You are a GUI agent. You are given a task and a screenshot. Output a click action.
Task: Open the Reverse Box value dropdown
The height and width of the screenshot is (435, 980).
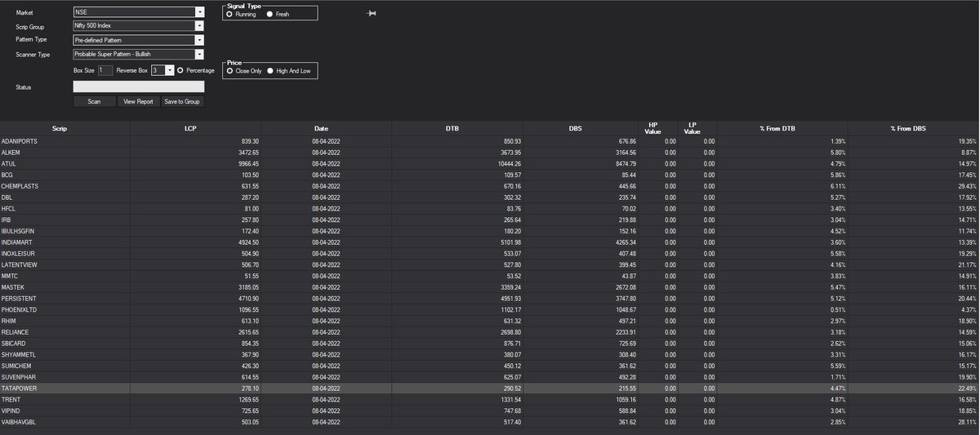coord(169,70)
